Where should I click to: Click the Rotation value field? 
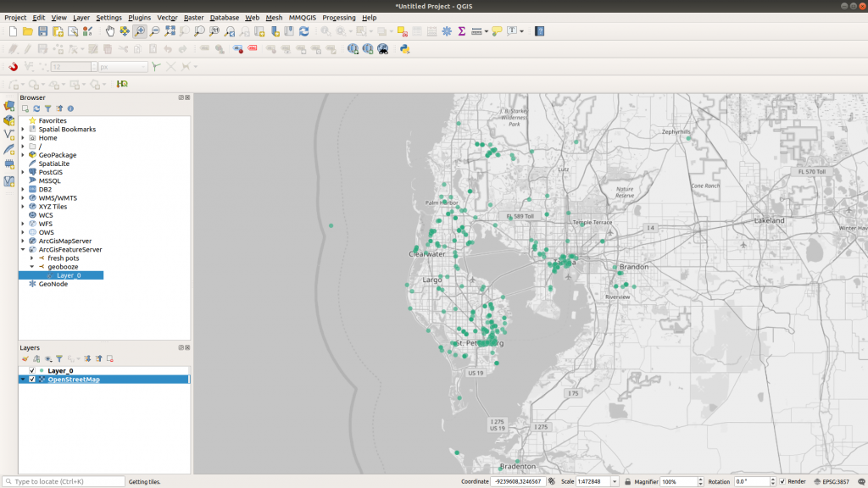751,482
